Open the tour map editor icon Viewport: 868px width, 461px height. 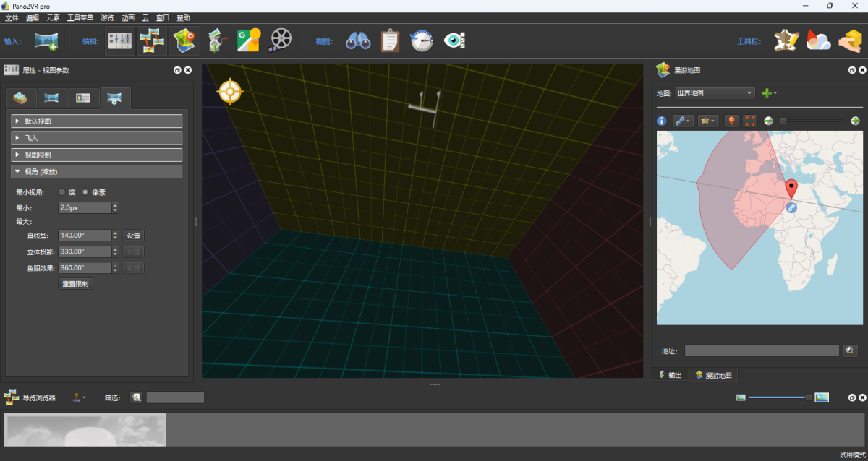[x=183, y=40]
